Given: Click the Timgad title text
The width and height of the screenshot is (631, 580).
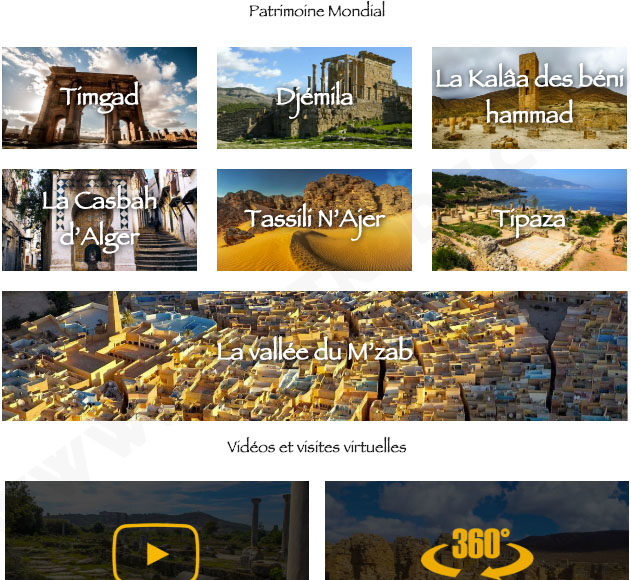Looking at the screenshot, I should tap(100, 98).
